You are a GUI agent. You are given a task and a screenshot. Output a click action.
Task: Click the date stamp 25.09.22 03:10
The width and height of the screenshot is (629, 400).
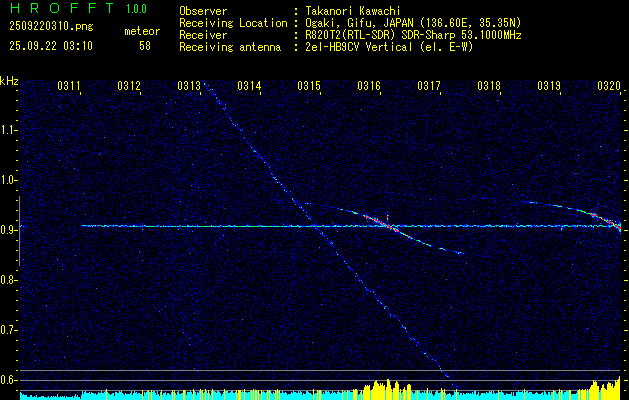click(x=51, y=46)
